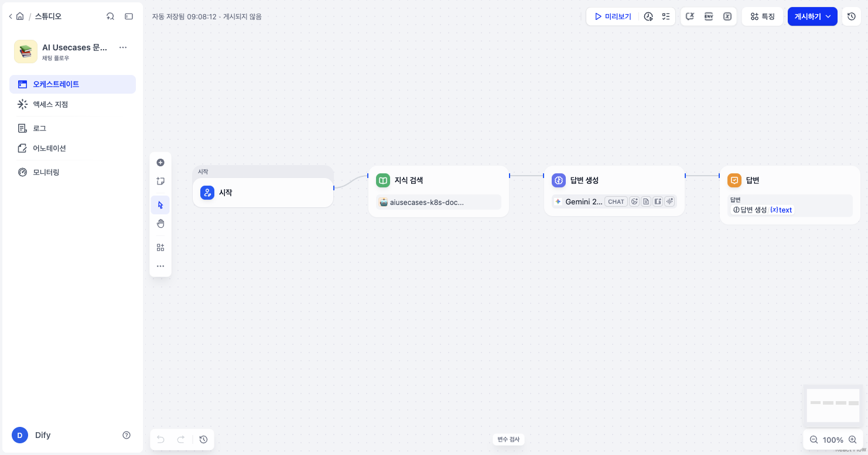Click the organize nodes layout icon
This screenshot has width=868, height=455.
[x=160, y=247]
